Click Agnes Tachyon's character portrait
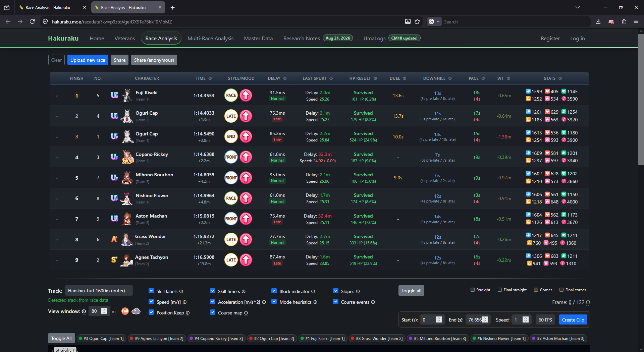The width and height of the screenshot is (644, 352). coord(126,260)
